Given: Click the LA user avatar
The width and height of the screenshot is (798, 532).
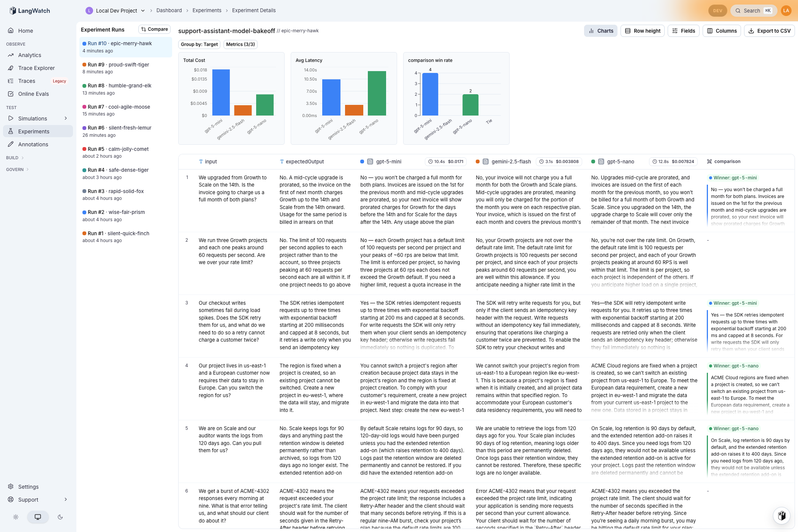Looking at the screenshot, I should pos(786,11).
